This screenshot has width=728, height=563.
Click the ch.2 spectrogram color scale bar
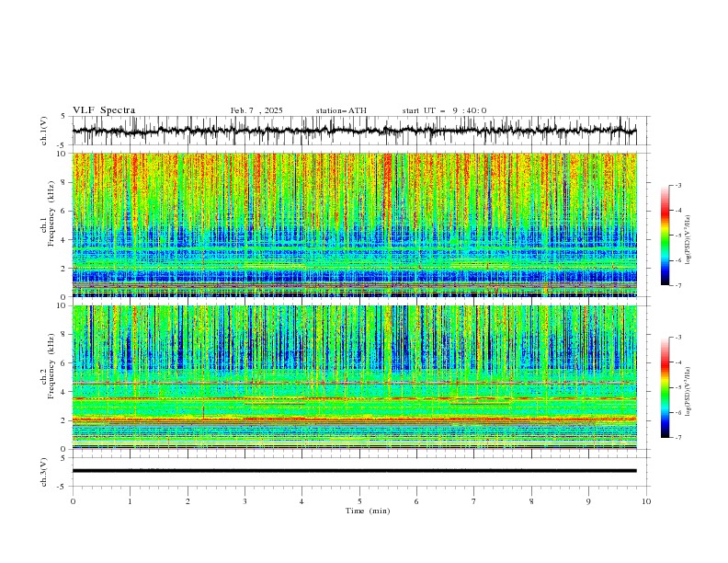pyautogui.click(x=665, y=387)
